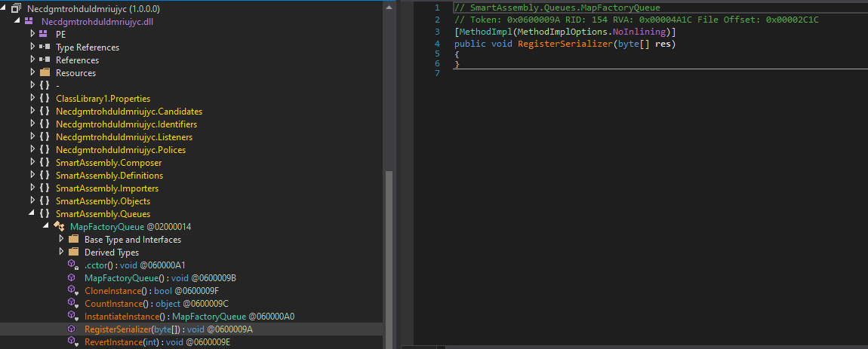Click the Resources folder icon
The width and height of the screenshot is (868, 349).
44,72
